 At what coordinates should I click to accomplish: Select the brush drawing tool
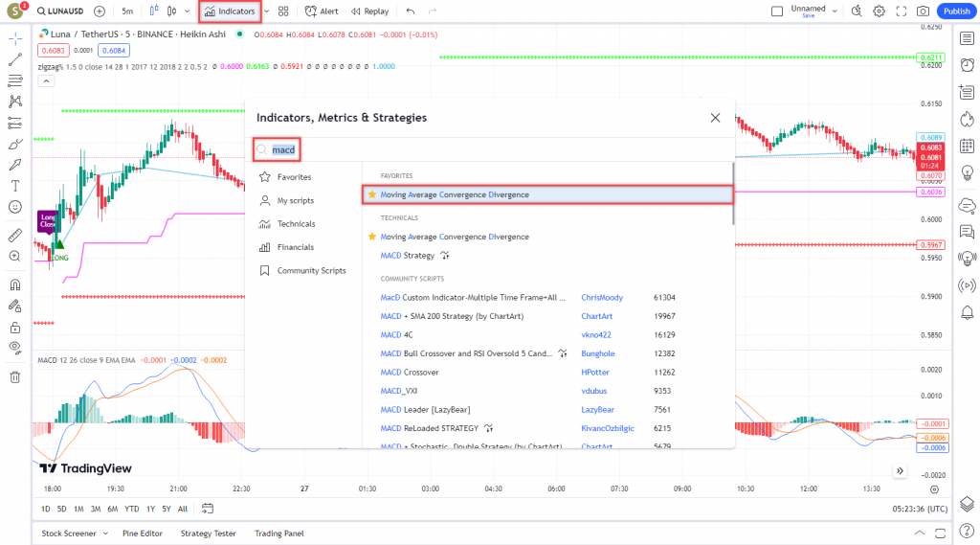click(15, 144)
